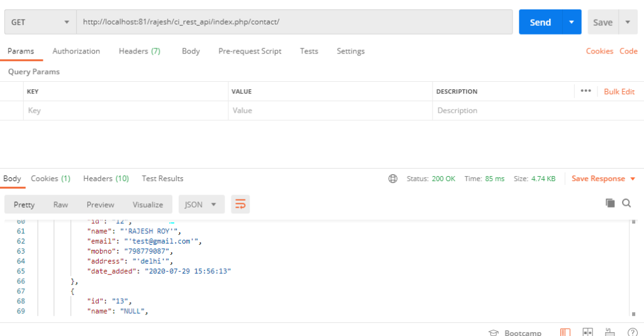The image size is (644, 336).
Task: Open the Tests tab
Action: (309, 51)
